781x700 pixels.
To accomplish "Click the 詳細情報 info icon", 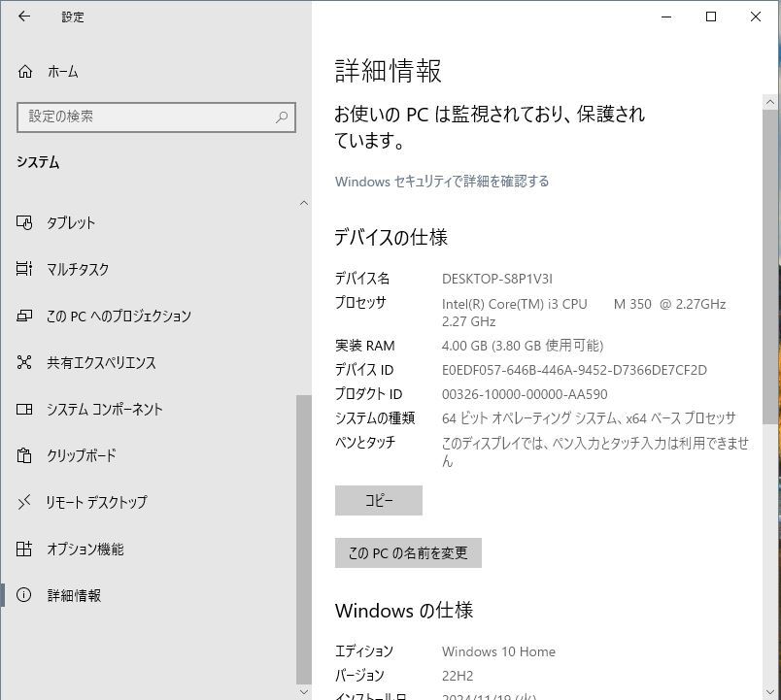I will pos(24,595).
